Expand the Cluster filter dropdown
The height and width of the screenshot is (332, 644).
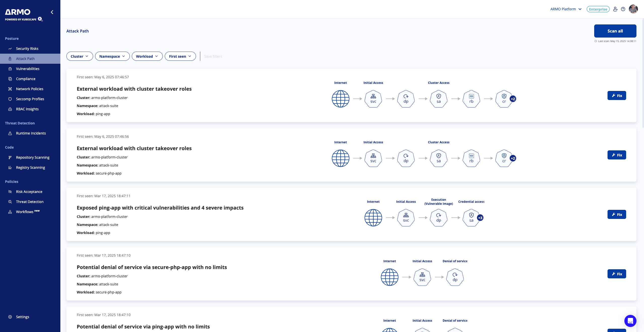pyautogui.click(x=79, y=56)
